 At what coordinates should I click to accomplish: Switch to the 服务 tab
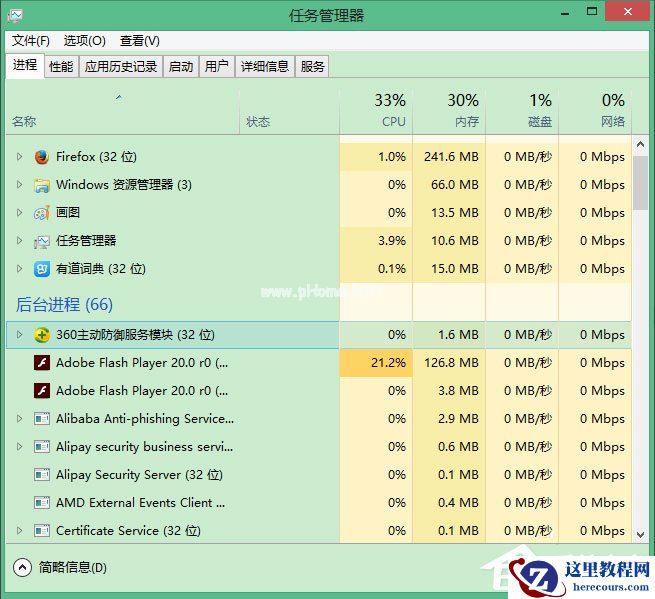coord(312,66)
